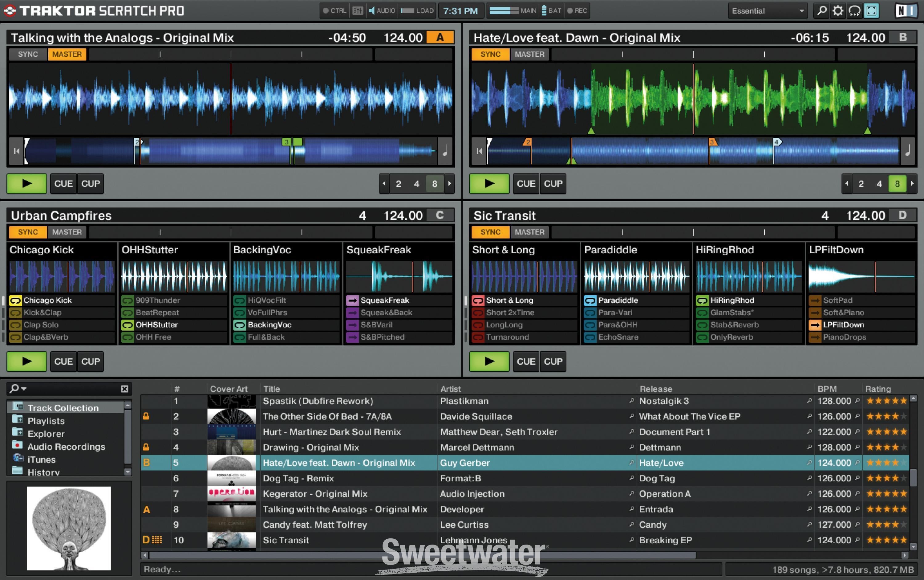The width and height of the screenshot is (924, 580).
Task: Click the note icon on Deck B stripe
Action: (x=907, y=151)
